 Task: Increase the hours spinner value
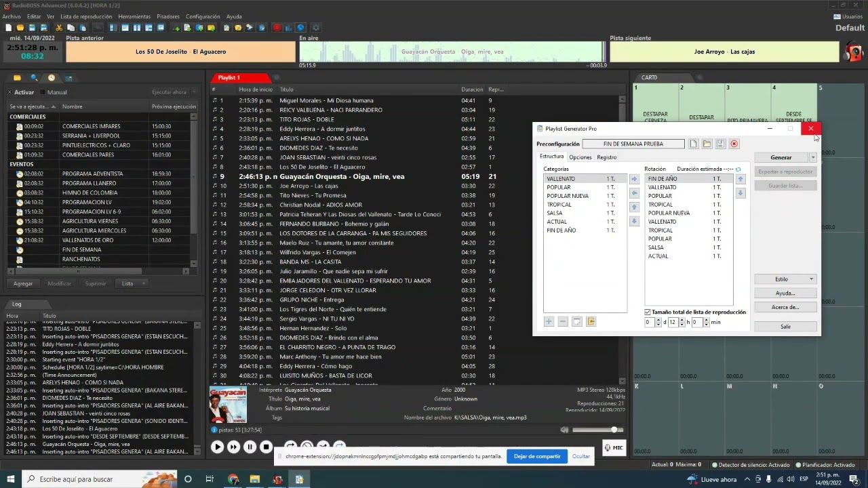point(683,320)
